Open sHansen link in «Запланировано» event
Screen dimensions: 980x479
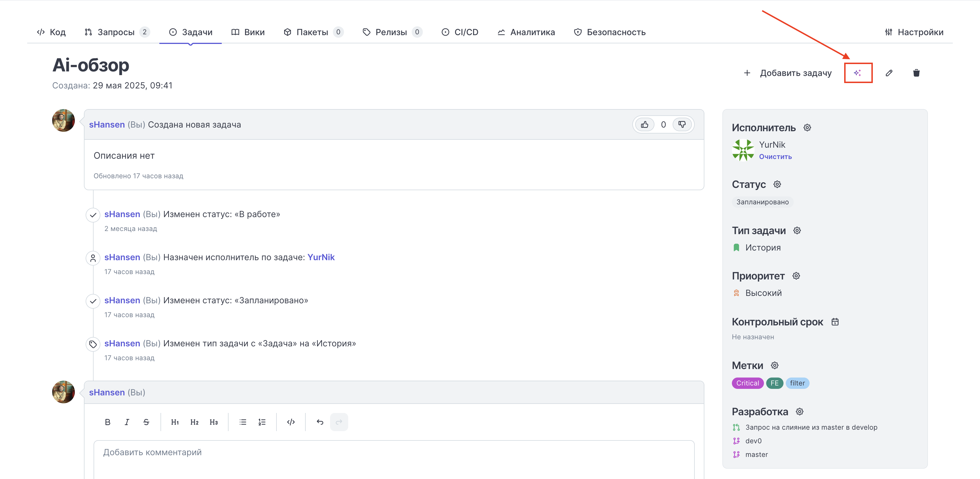pos(122,300)
